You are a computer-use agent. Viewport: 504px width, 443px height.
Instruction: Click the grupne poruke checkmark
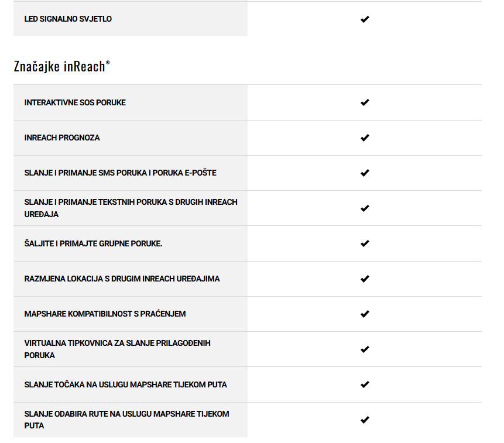[x=365, y=243]
